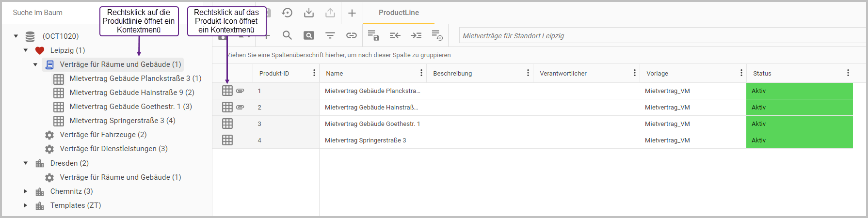The height and width of the screenshot is (218, 868).
Task: Open the Name column options menu
Action: point(421,73)
